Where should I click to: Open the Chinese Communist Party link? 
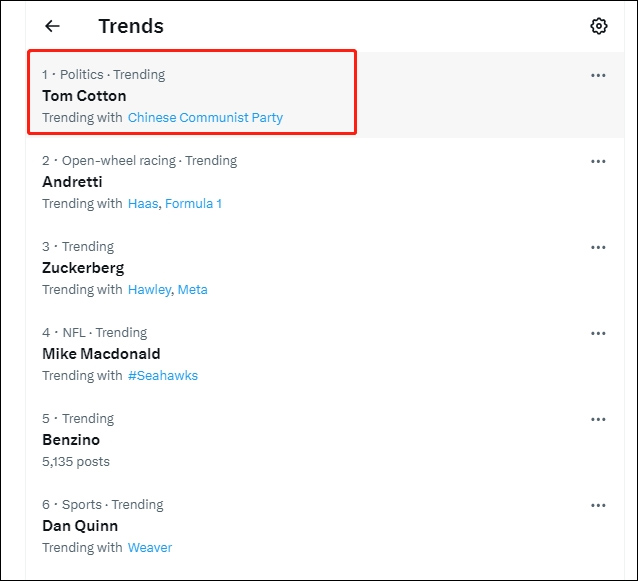click(x=205, y=118)
